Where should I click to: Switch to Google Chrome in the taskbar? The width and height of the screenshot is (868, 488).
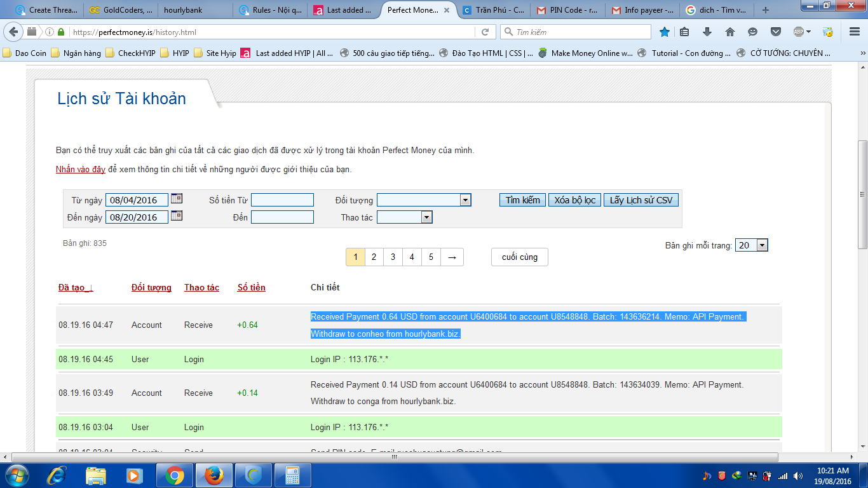tap(175, 475)
